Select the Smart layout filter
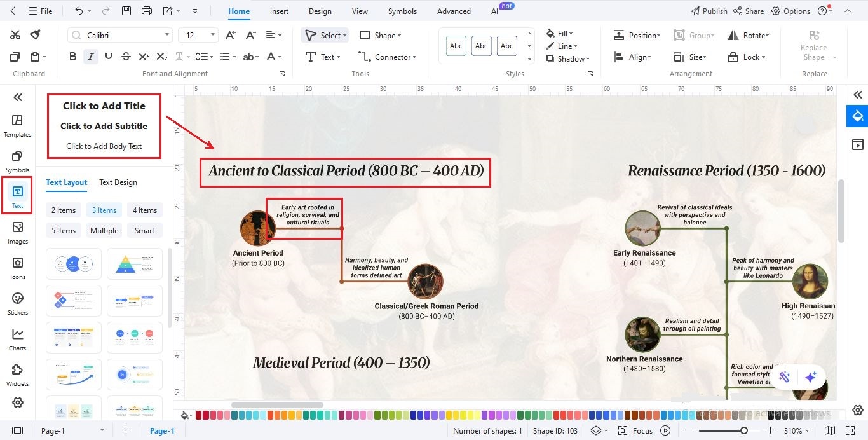868x440 pixels. (x=144, y=231)
